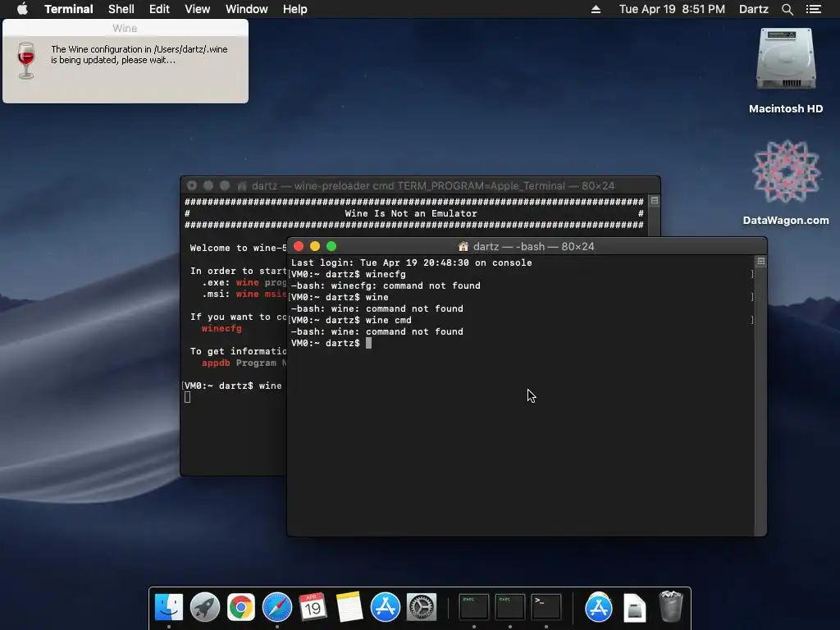The height and width of the screenshot is (630, 840).
Task: Click second exec icon in the Dock
Action: coord(509,607)
